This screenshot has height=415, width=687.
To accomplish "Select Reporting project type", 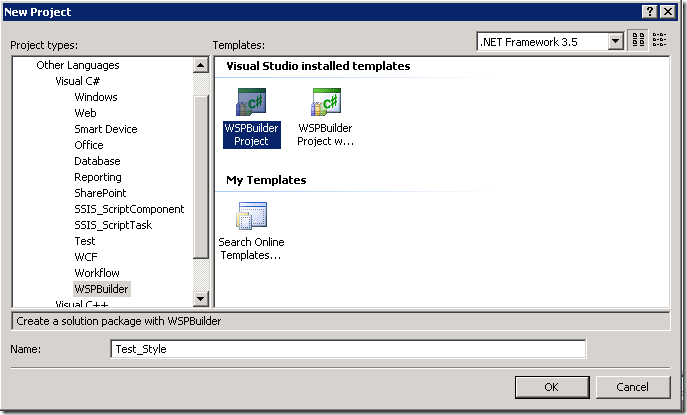I will point(98,177).
